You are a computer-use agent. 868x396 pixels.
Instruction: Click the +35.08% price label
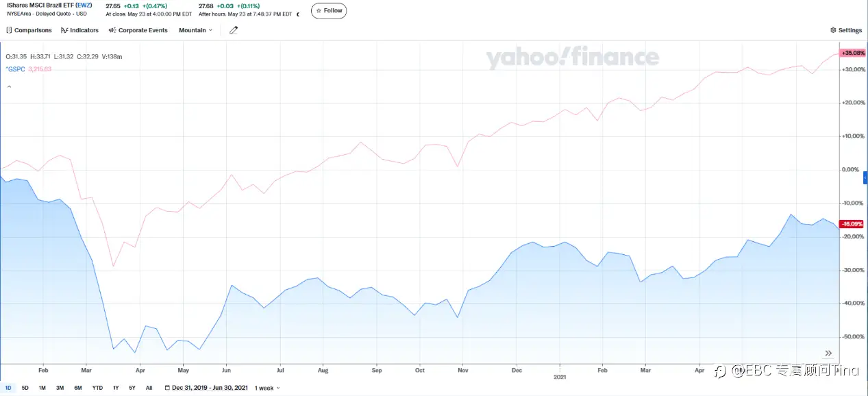tap(852, 53)
